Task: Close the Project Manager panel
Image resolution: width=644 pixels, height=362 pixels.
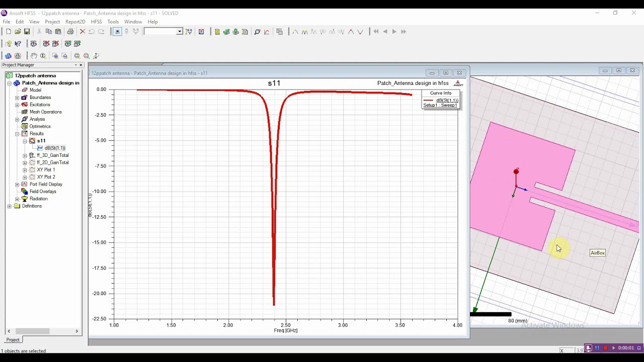Action: coord(80,65)
